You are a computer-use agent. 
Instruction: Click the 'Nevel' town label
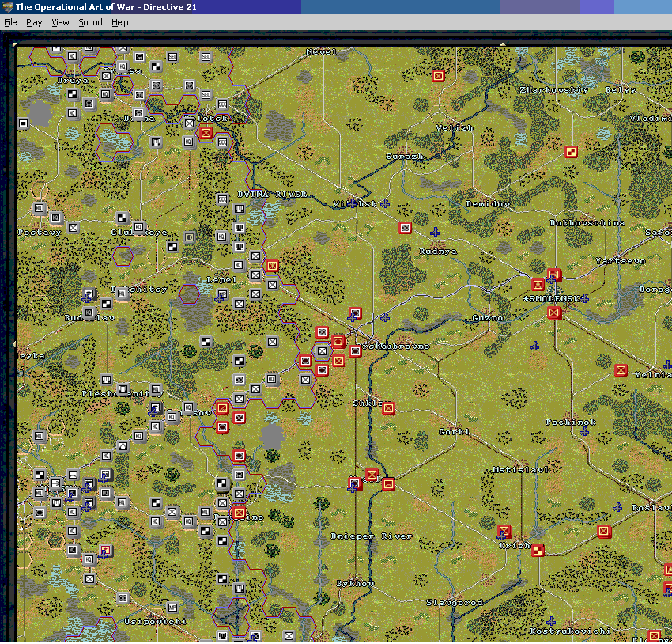[x=321, y=52]
